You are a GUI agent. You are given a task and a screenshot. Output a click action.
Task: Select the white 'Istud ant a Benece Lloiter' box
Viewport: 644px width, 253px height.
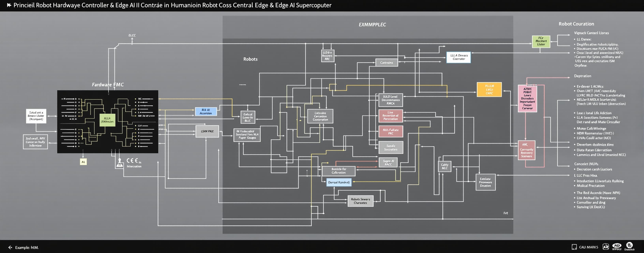pos(36,116)
